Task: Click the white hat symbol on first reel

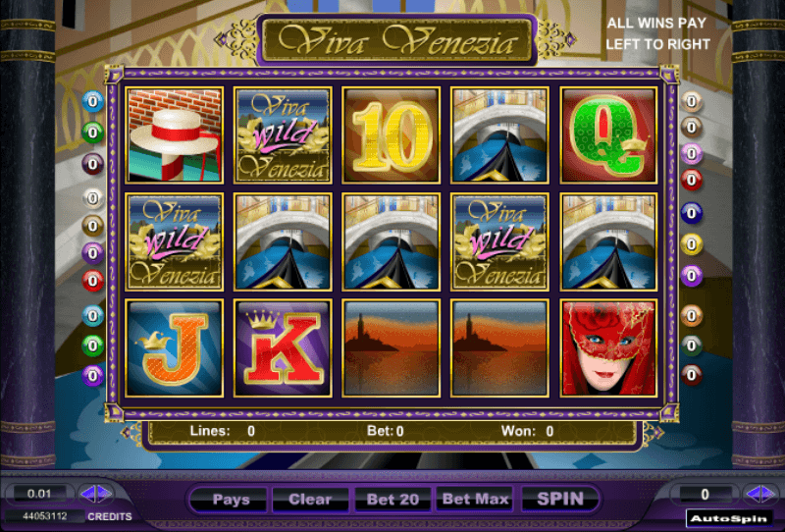Action: (x=174, y=135)
